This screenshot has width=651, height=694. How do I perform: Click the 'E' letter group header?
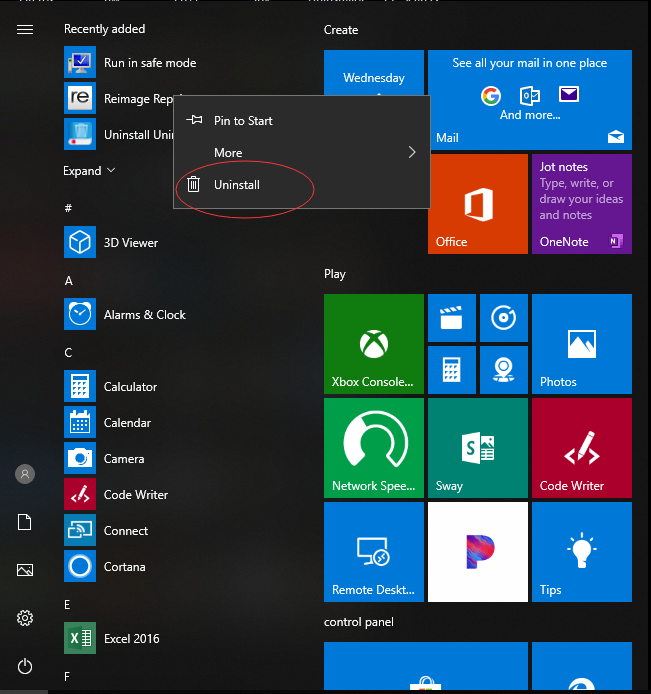coord(67,605)
